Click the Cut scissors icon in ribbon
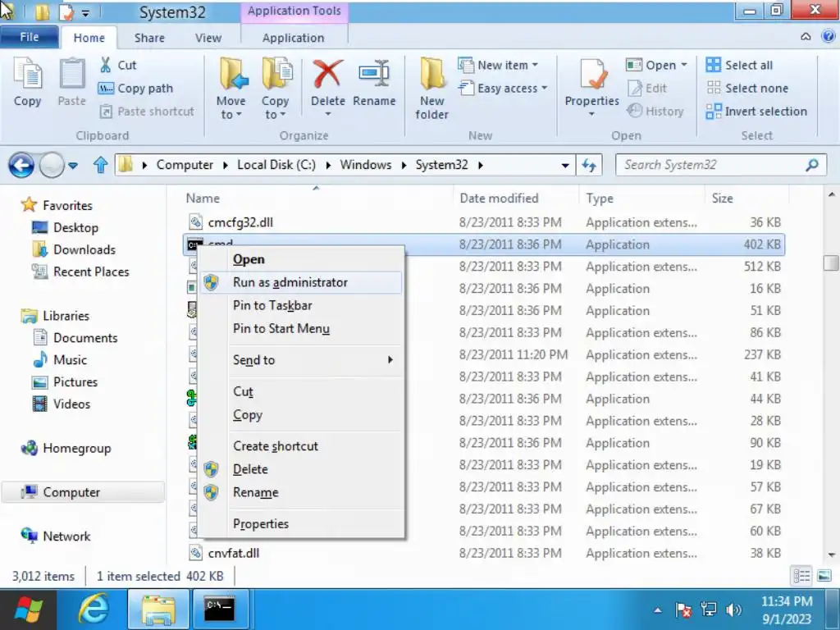 coord(106,65)
